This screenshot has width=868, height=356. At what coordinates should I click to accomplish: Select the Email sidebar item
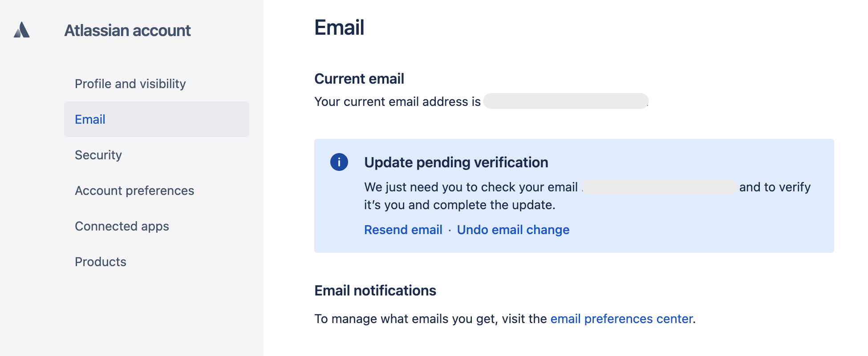(90, 119)
